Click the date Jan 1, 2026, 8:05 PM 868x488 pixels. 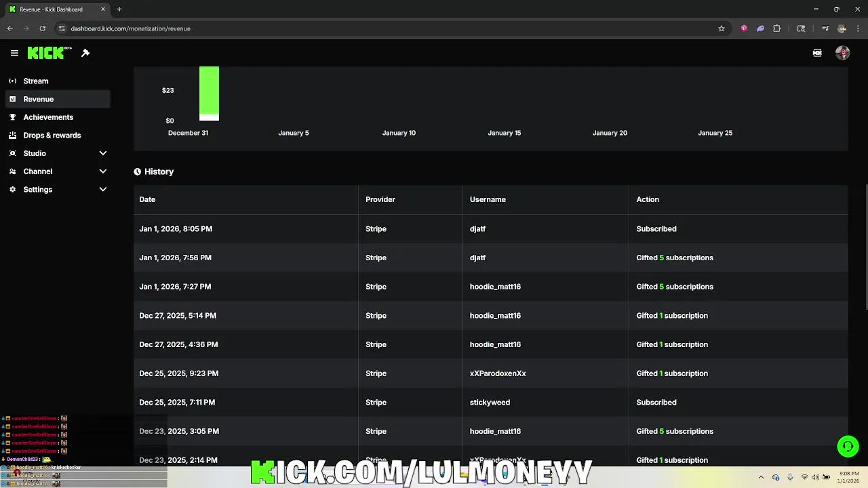pos(176,229)
